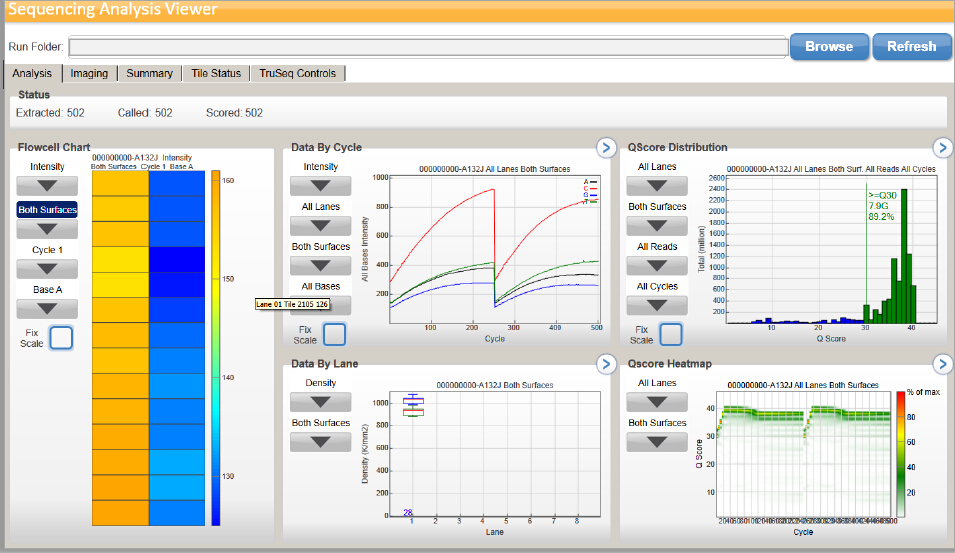The width and height of the screenshot is (955, 553).
Task: Open the Density dropdown in Data By Lane
Action: tap(321, 402)
